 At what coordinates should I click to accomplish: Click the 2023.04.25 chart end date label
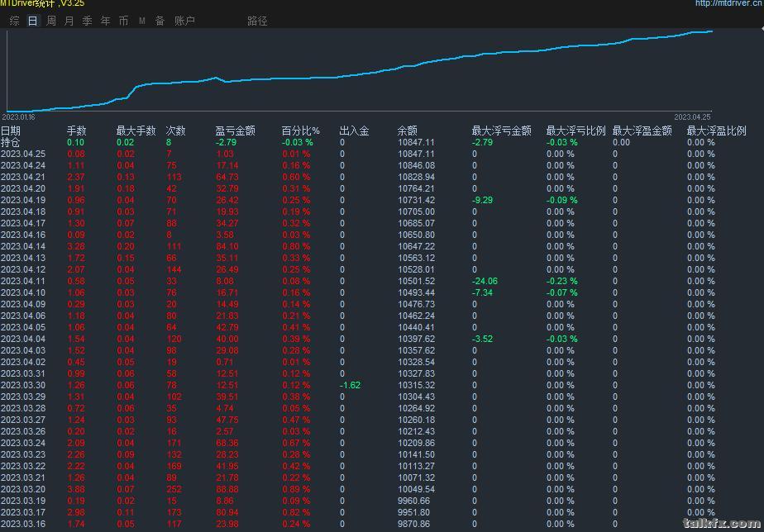pos(692,117)
